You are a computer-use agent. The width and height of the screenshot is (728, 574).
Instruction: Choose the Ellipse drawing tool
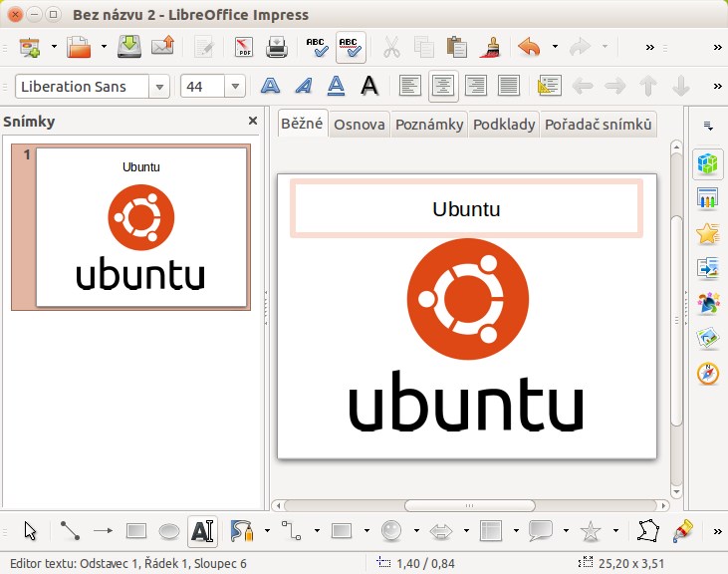pos(169,531)
